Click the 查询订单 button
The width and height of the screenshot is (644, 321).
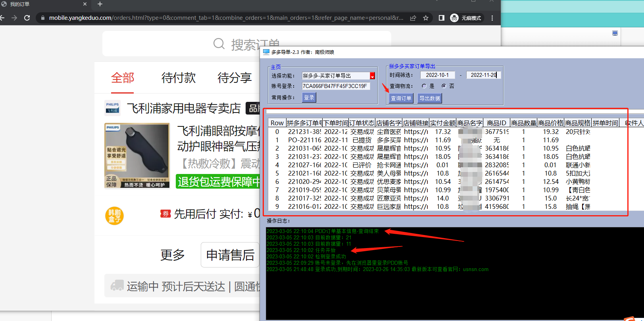pyautogui.click(x=401, y=98)
